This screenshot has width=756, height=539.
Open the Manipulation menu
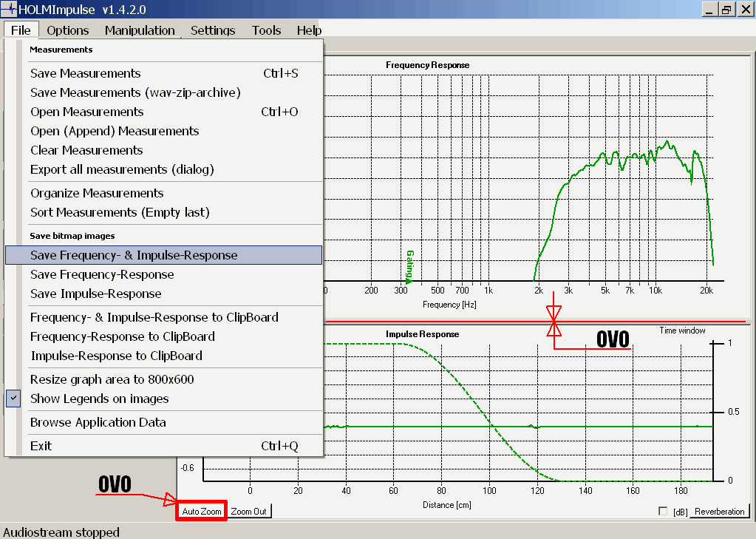click(x=140, y=30)
